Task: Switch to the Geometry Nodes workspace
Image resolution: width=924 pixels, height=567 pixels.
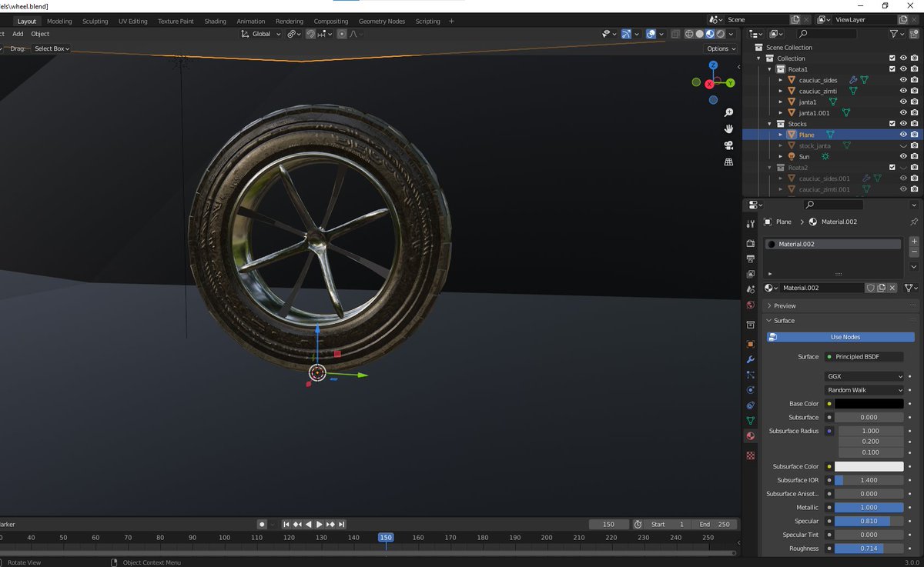Action: (x=382, y=22)
